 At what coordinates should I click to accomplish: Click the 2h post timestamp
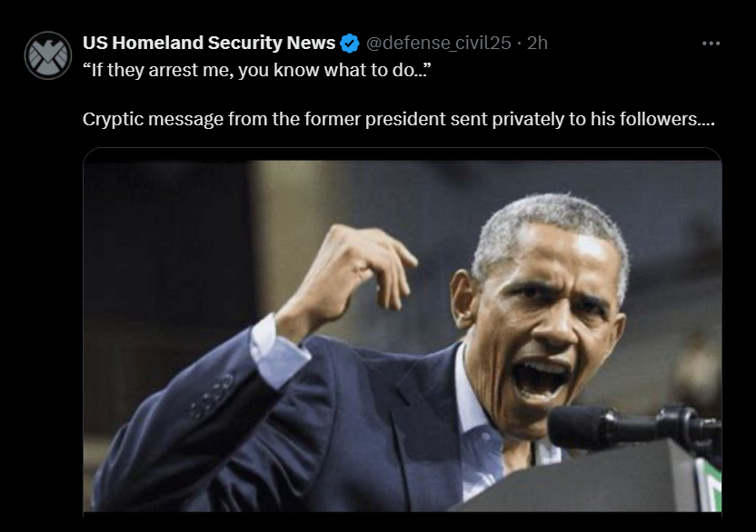click(538, 43)
